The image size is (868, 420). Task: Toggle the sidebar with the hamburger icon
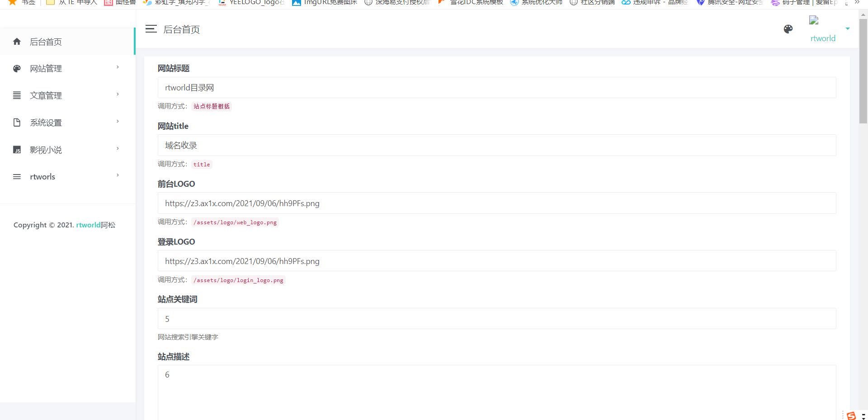151,29
